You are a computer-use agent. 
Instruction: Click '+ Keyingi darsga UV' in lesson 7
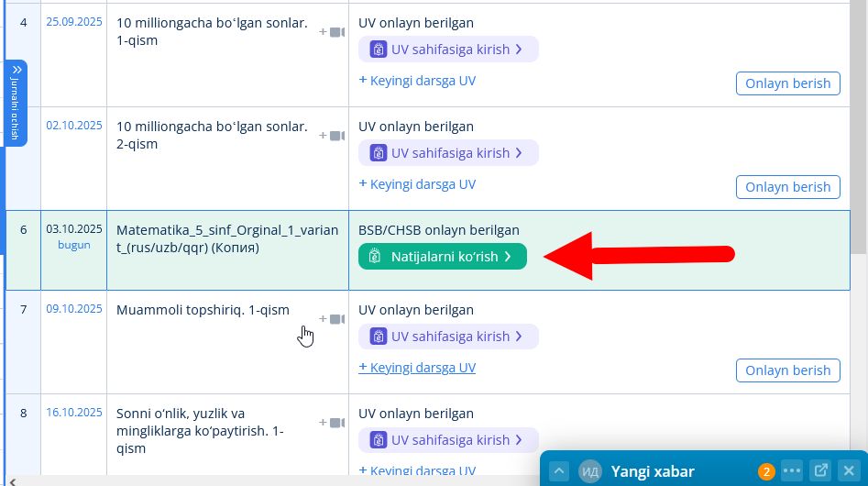point(417,368)
